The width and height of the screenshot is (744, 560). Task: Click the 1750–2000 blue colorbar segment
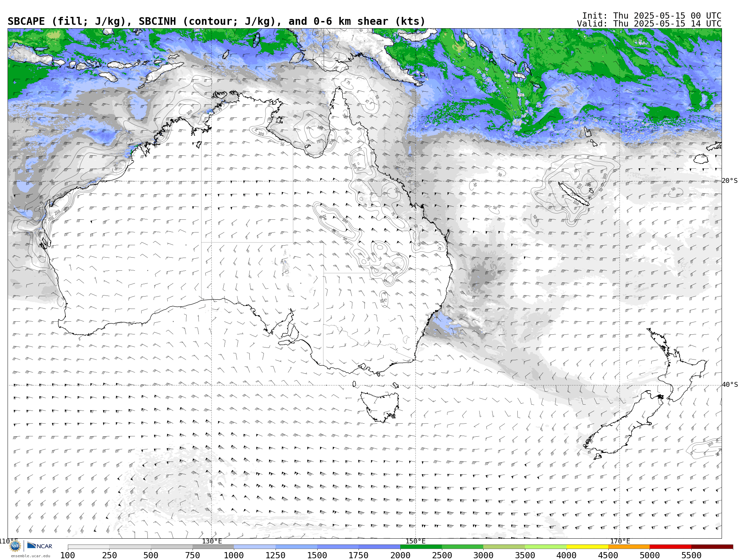tap(379, 547)
